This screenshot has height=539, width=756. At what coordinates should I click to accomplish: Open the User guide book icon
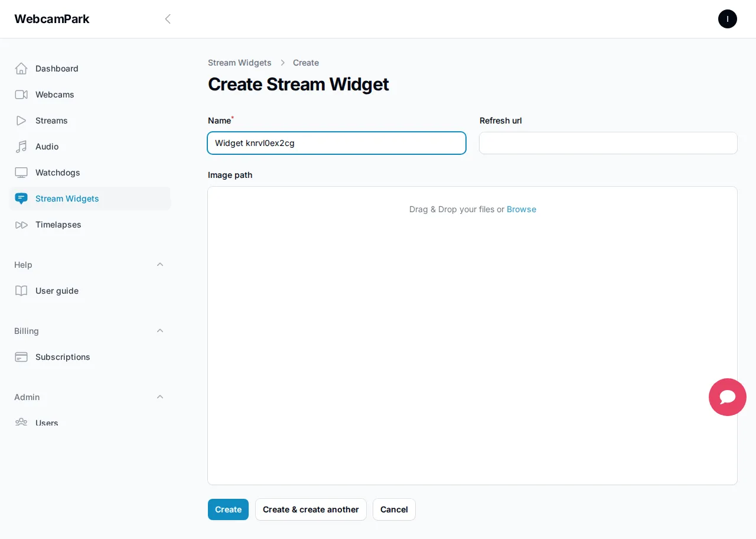(x=21, y=291)
